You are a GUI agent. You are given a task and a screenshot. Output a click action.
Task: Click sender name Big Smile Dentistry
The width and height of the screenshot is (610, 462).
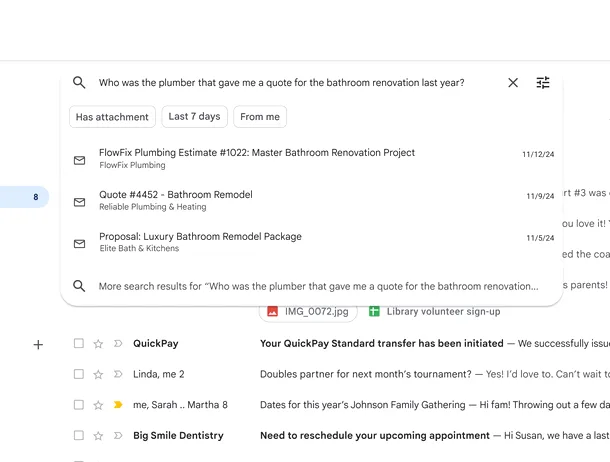(x=178, y=436)
